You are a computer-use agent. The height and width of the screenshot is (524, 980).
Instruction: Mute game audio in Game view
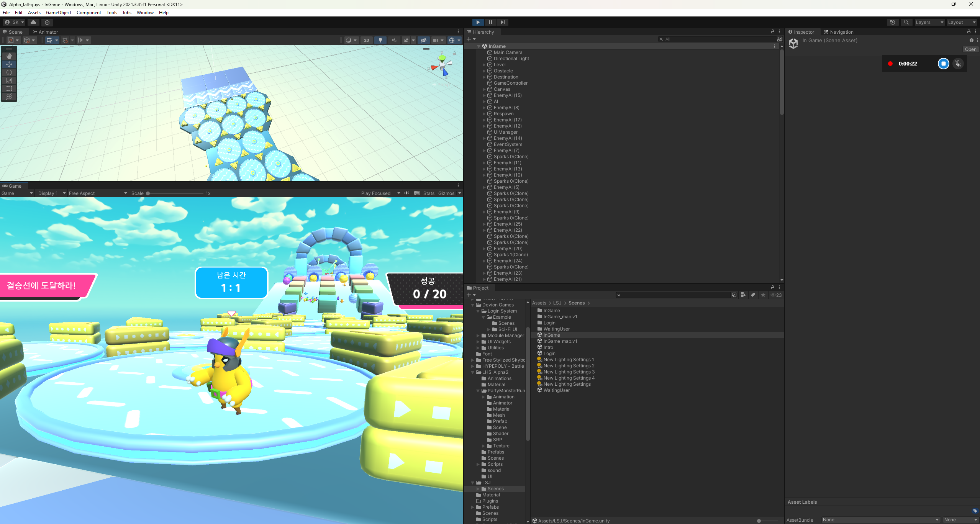(x=407, y=193)
